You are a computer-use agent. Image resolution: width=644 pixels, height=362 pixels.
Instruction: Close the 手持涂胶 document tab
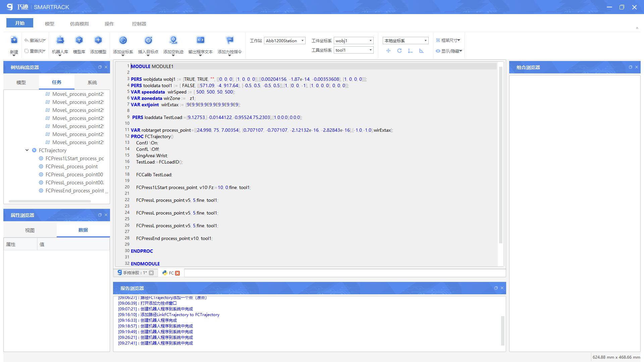[151, 273]
